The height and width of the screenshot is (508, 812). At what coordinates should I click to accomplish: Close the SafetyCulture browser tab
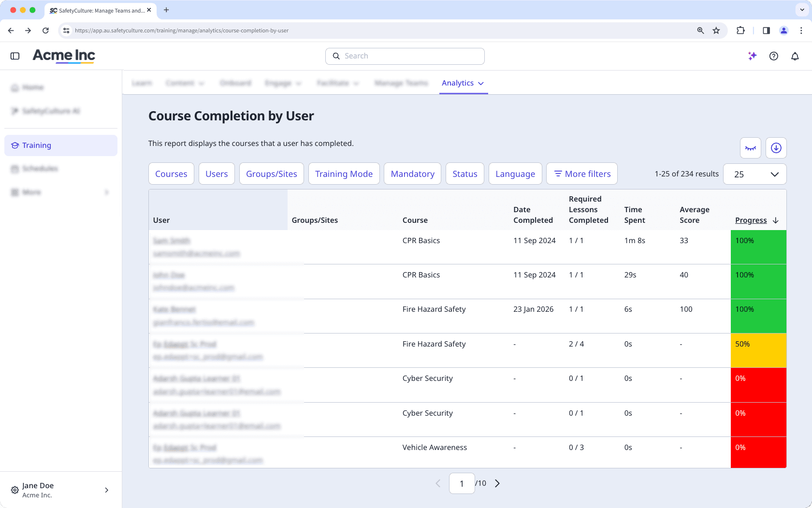click(149, 10)
